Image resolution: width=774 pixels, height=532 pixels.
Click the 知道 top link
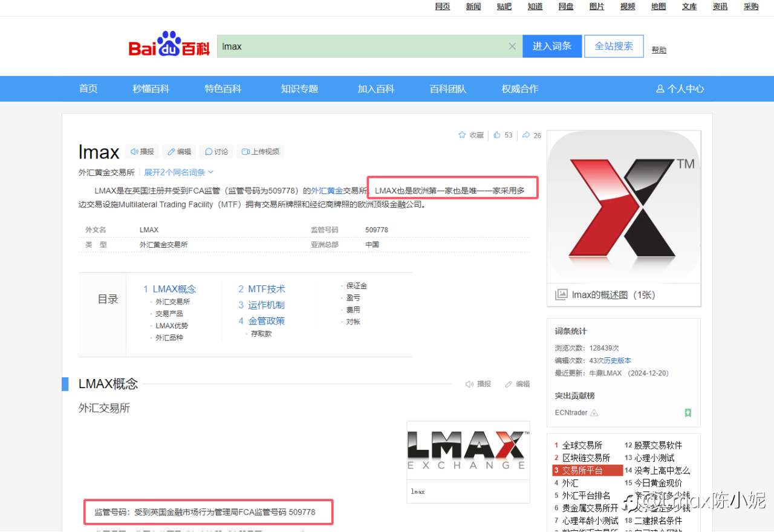tap(535, 7)
